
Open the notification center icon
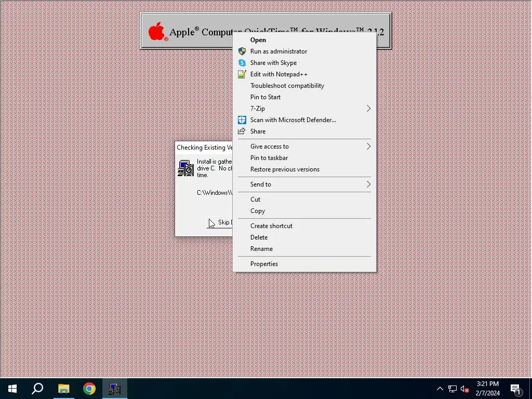click(x=515, y=389)
